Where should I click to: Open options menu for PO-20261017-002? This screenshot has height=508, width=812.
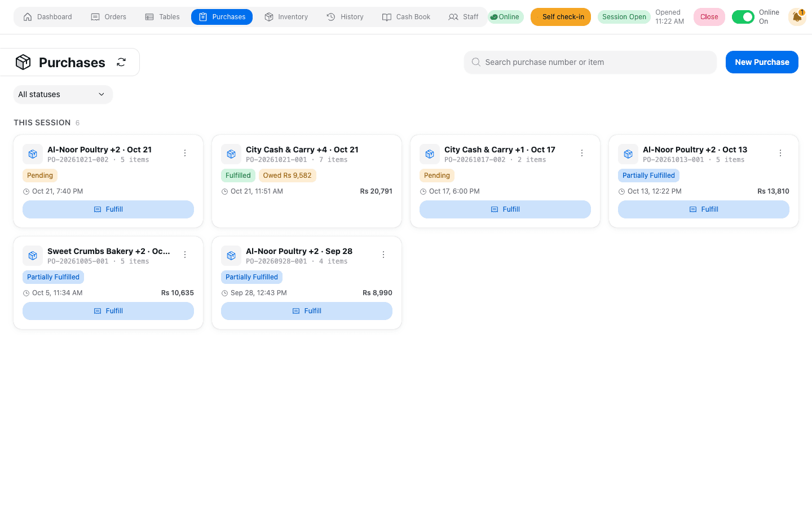coord(582,153)
